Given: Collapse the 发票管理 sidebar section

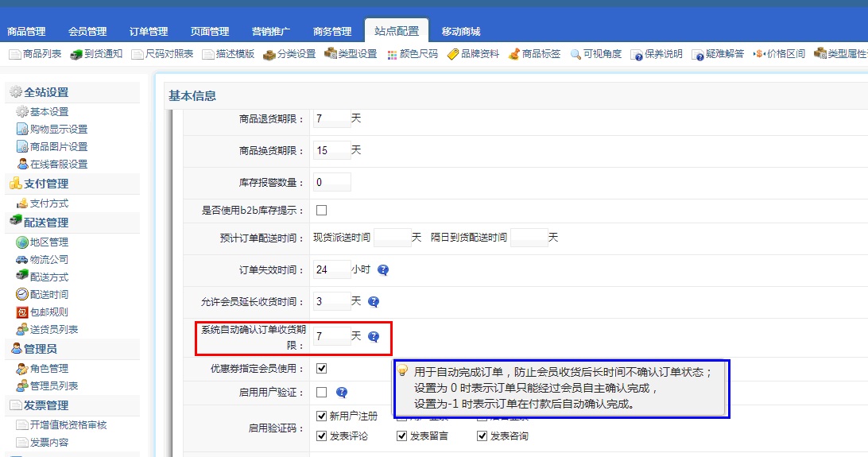Looking at the screenshot, I should pos(72,405).
